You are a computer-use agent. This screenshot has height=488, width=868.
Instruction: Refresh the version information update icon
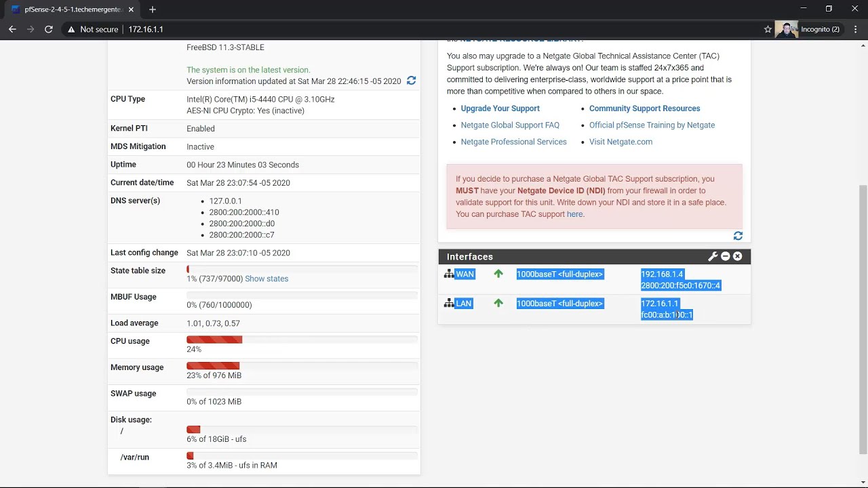click(411, 81)
